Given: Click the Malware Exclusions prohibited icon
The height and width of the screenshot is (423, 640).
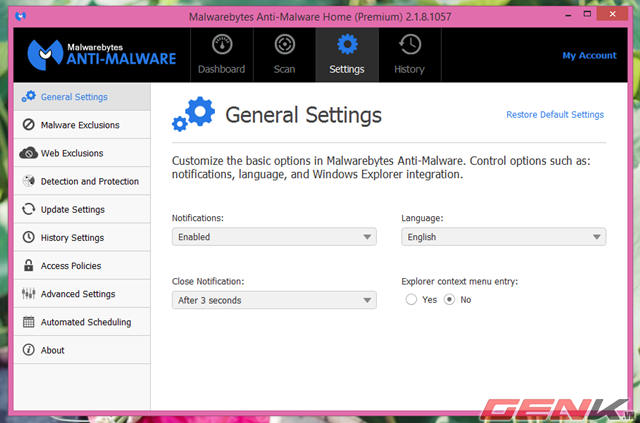Looking at the screenshot, I should coord(29,125).
